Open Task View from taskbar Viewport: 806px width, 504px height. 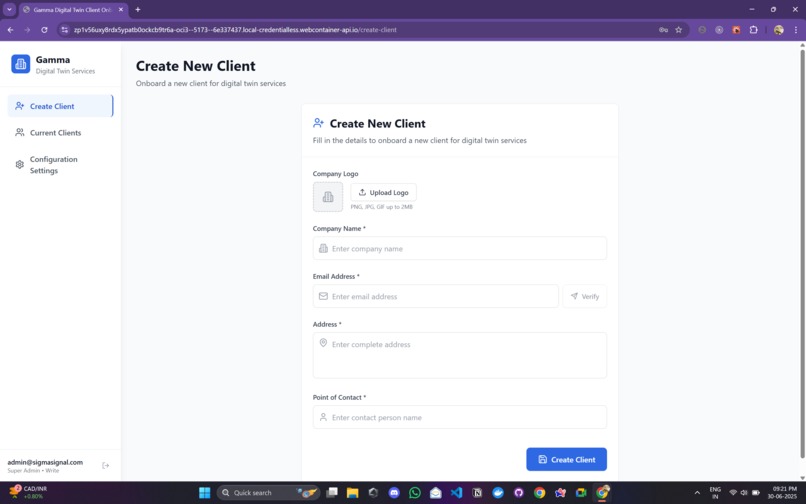(332, 493)
